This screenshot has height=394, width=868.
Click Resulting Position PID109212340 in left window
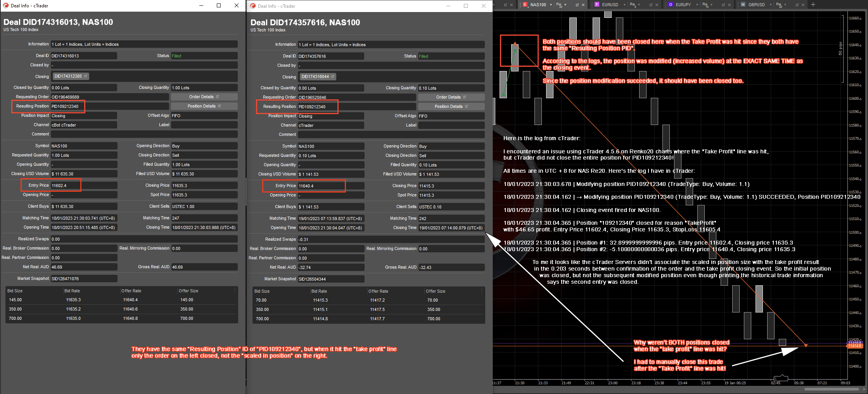click(110, 106)
